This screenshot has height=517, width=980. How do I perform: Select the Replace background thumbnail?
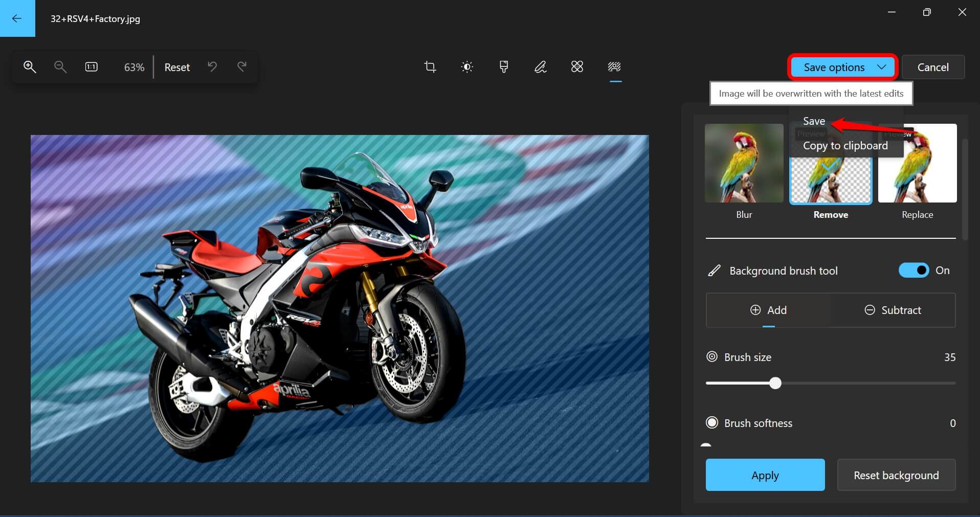(x=917, y=163)
